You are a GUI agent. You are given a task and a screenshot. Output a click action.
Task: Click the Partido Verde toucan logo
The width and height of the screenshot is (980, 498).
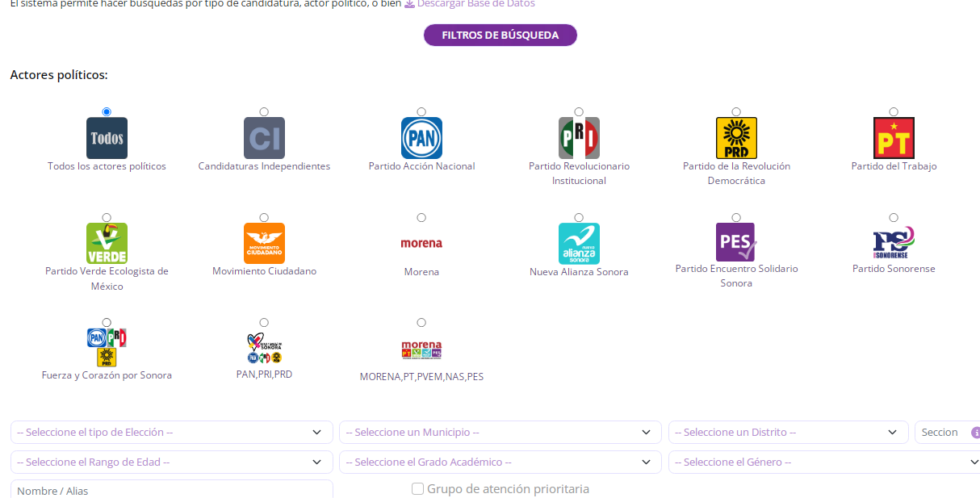tap(107, 244)
